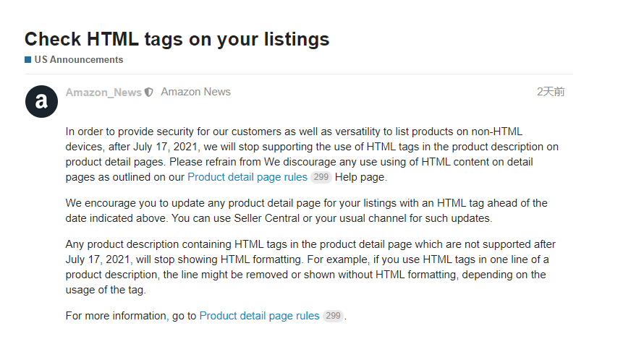Open the US Announcements category

[x=78, y=60]
